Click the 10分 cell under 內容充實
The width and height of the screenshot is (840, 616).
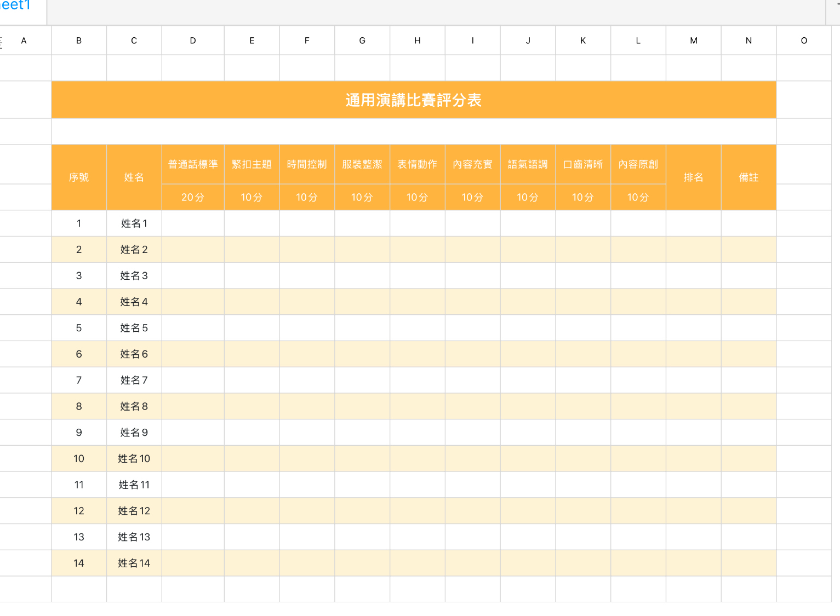(x=473, y=197)
